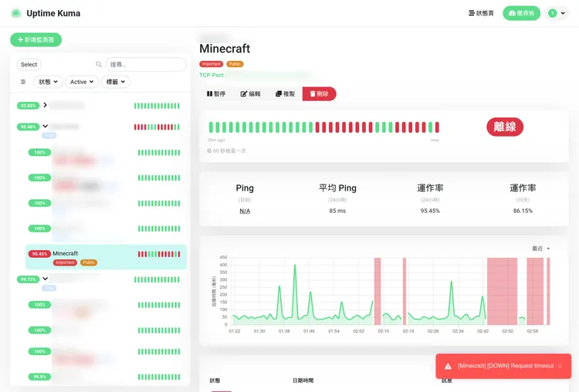Dismiss the Minecraft DOWN timeout notification

(x=560, y=366)
